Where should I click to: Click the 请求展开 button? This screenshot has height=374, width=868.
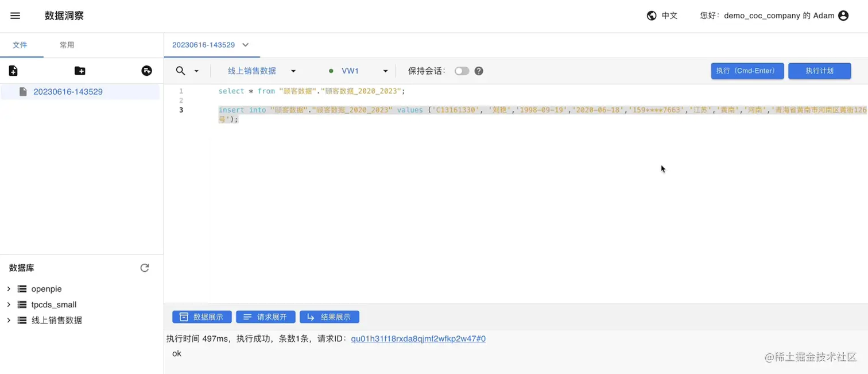pos(266,317)
